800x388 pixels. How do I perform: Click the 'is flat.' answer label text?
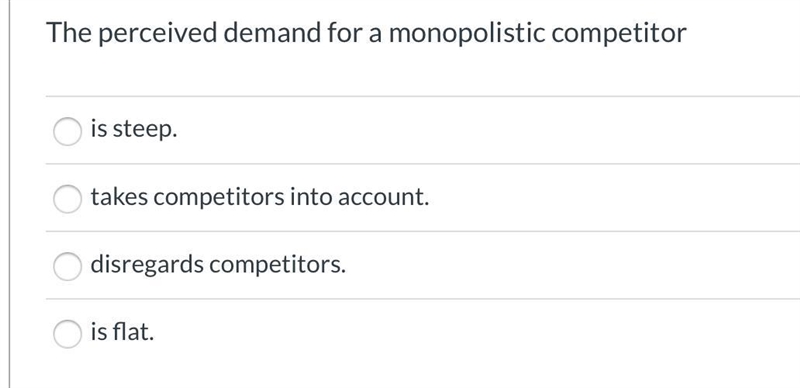[122, 332]
